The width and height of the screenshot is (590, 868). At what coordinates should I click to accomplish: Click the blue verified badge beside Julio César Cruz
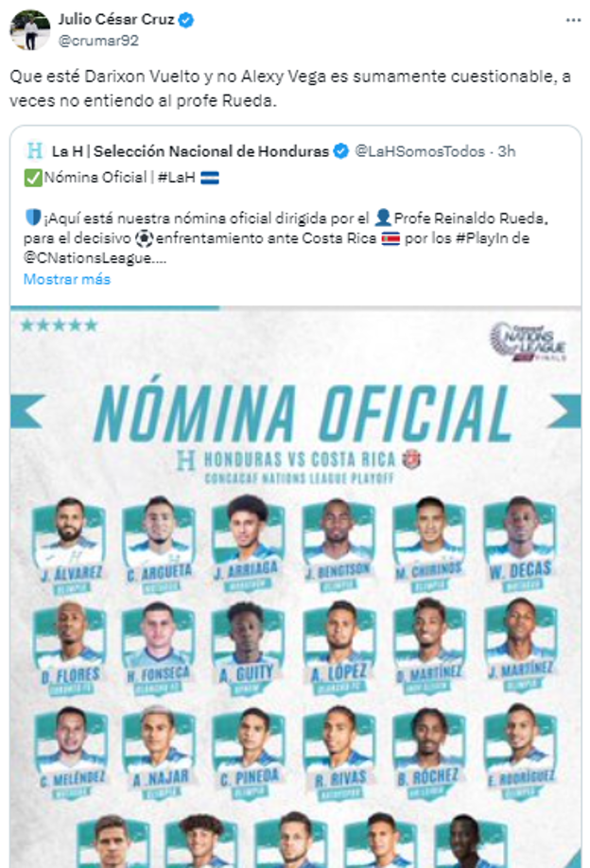[x=187, y=19]
